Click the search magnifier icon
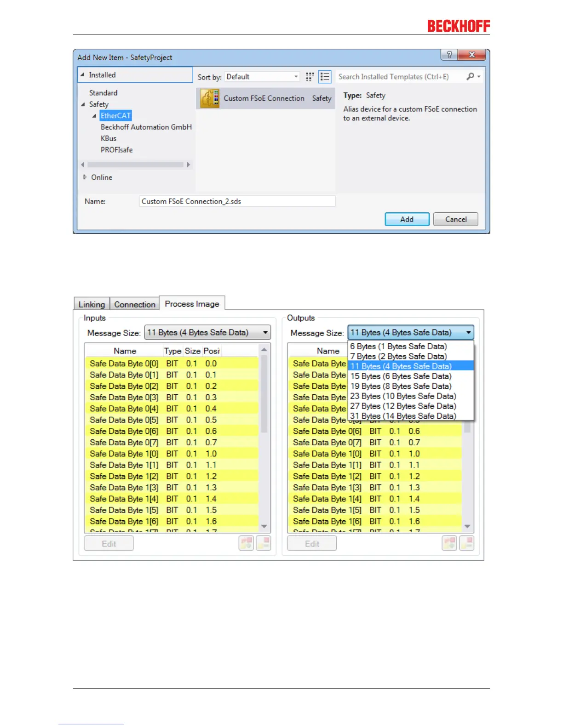563x728 pixels. tap(470, 77)
